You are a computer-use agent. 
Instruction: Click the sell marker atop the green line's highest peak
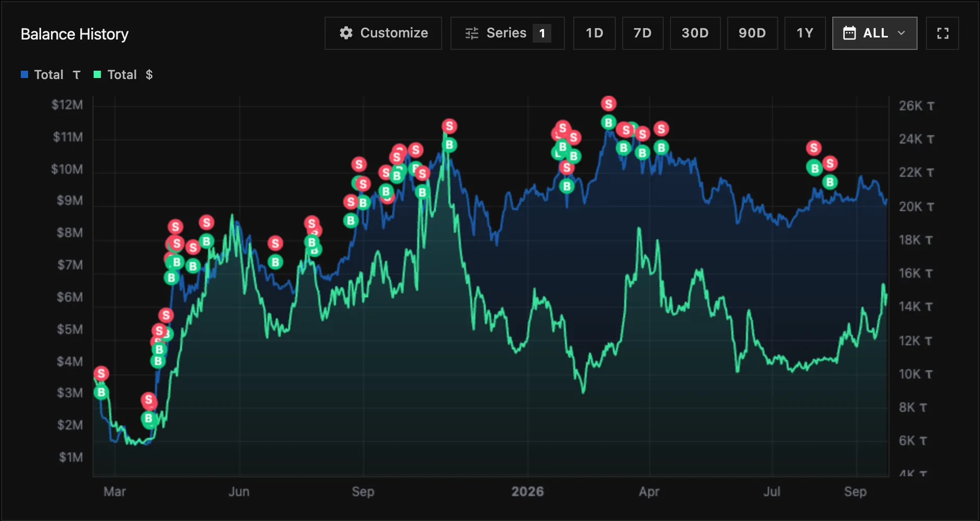coord(449,126)
